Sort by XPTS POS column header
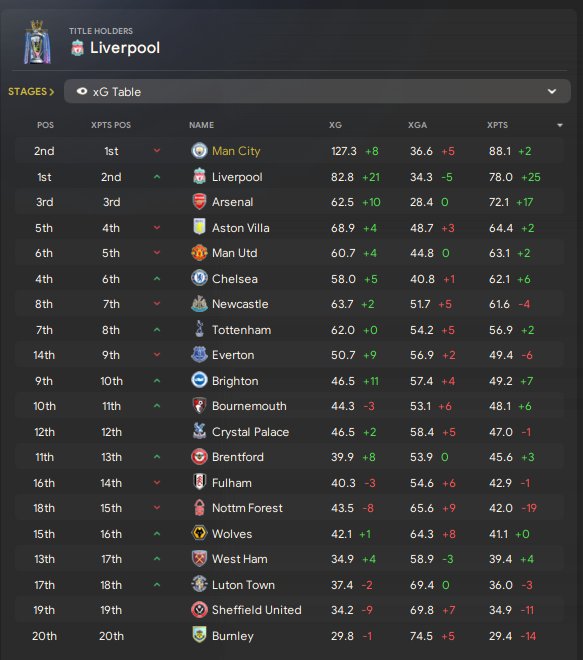Screen dimensions: 583x660 click(x=111, y=125)
